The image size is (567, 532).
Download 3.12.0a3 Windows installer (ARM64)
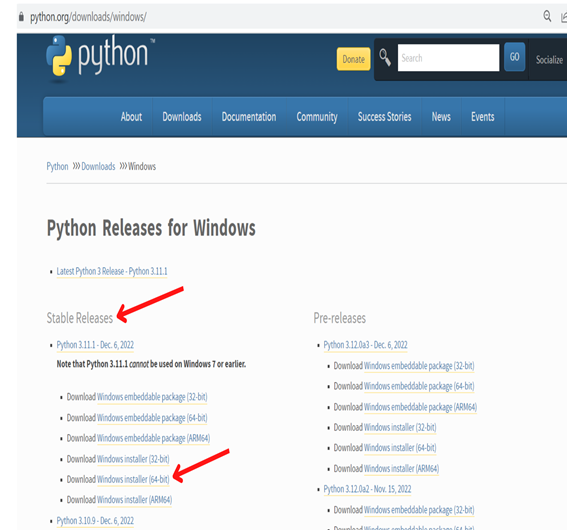click(401, 469)
